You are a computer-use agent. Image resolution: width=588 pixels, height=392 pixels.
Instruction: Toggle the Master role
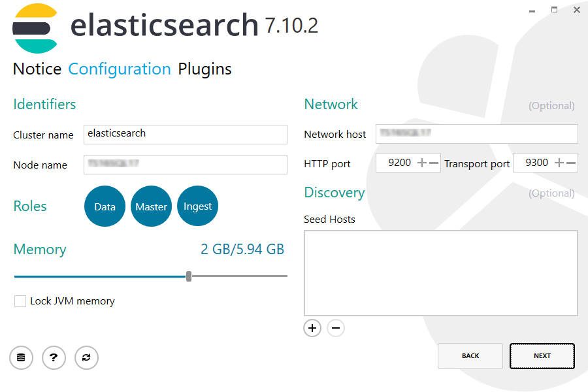point(151,206)
